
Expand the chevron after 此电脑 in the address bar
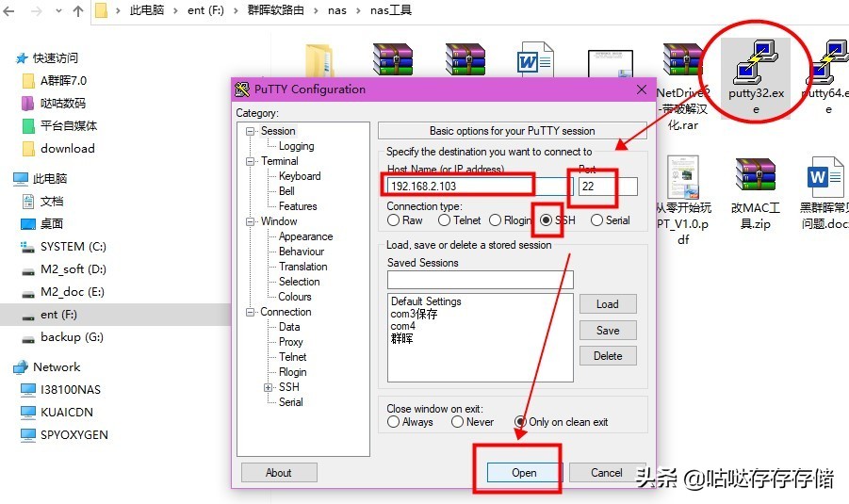click(175, 10)
